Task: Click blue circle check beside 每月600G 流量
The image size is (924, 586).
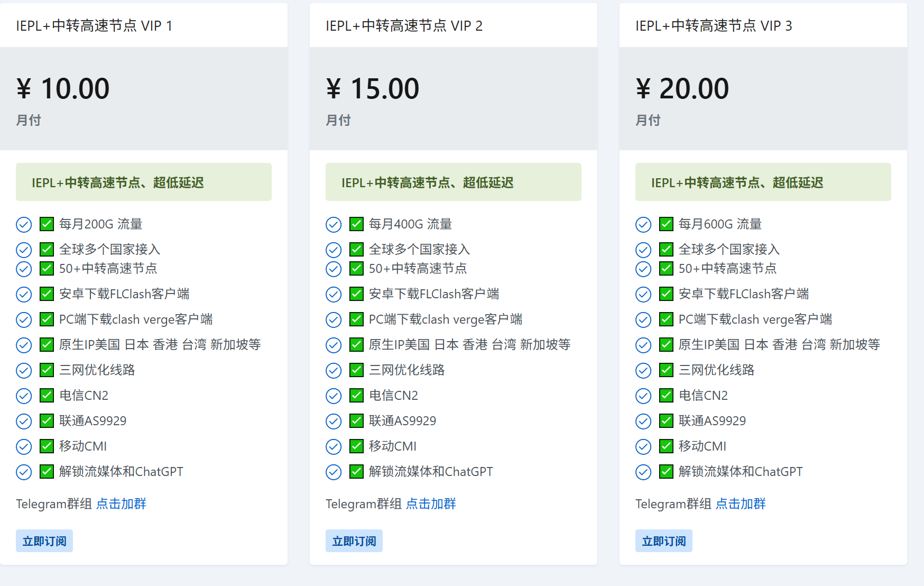Action: click(x=643, y=225)
